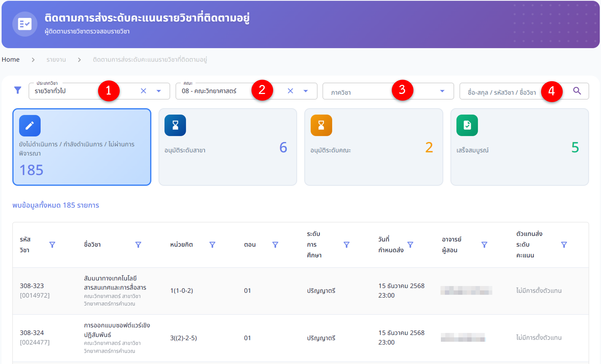
Task: Select the เสร็จสมบูรณ์ status card
Action: [x=519, y=147]
